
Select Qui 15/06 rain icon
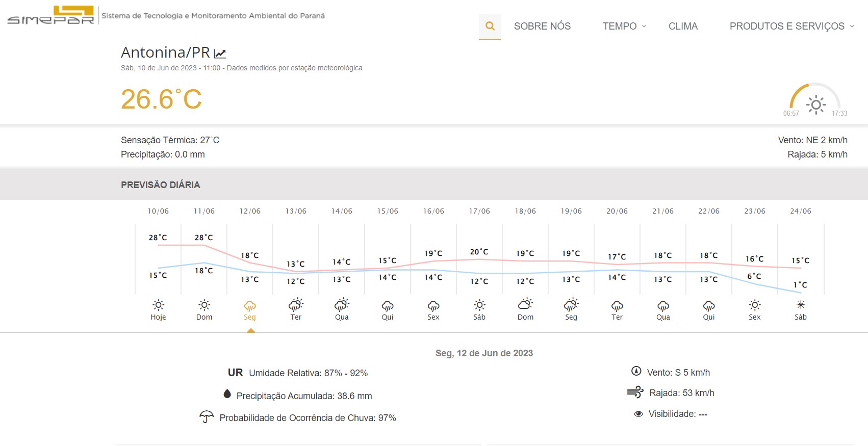point(388,305)
